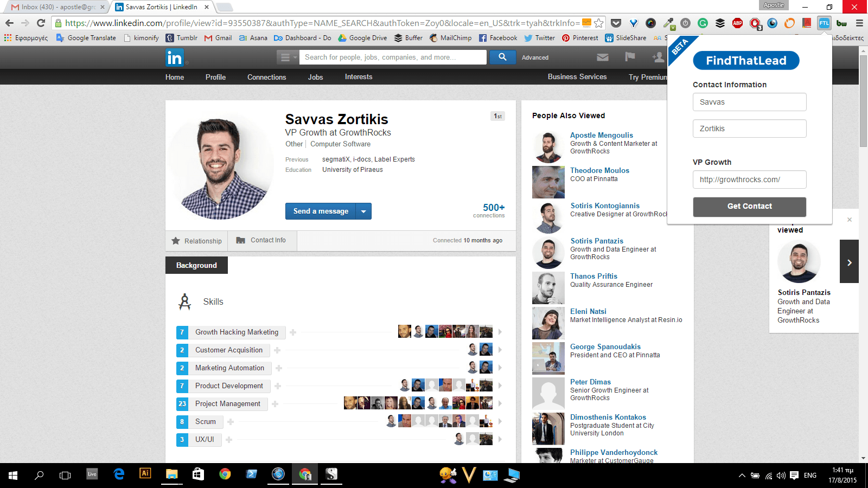This screenshot has width=868, height=488.
Task: Open the Pocket extension icon
Action: click(x=616, y=23)
